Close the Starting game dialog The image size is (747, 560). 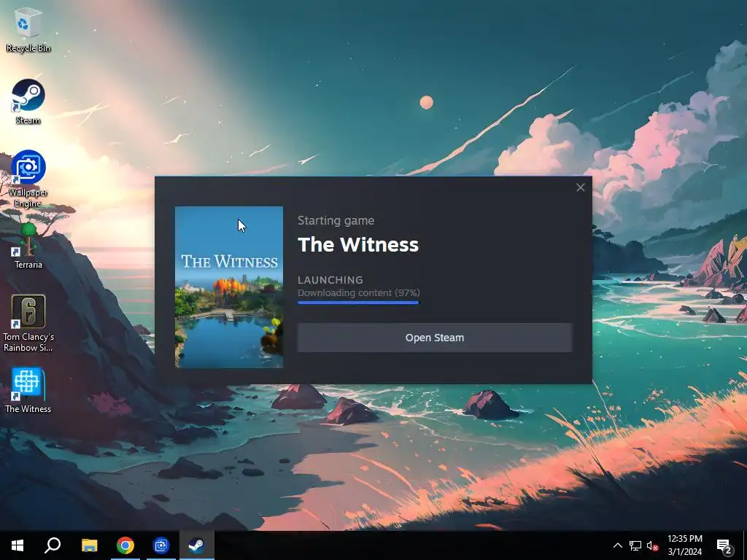click(x=580, y=187)
